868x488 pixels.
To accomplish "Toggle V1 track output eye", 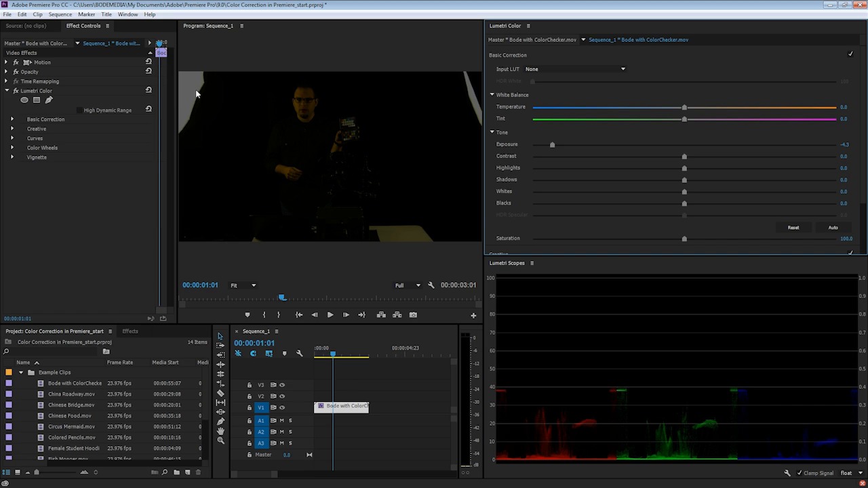I will [282, 407].
